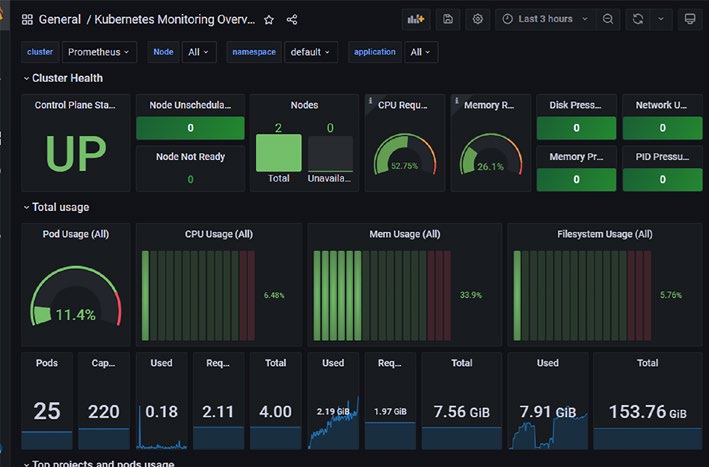Click the Add panel icon
This screenshot has width=709, height=467.
(416, 19)
